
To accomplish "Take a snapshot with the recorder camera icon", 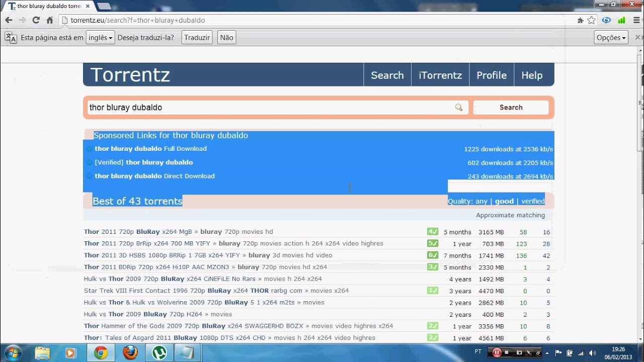I will click(x=519, y=352).
